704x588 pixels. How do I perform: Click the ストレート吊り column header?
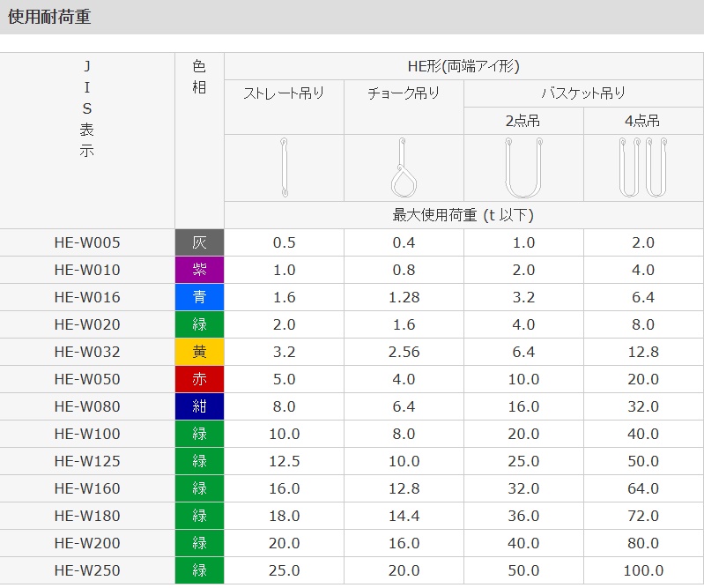tap(284, 93)
